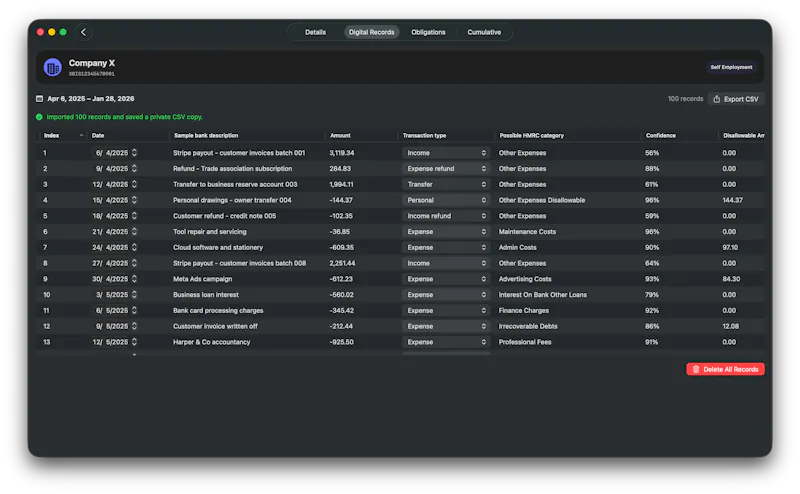800x494 pixels.
Task: Select 'Business loan interest' description cell
Action: 206,295
